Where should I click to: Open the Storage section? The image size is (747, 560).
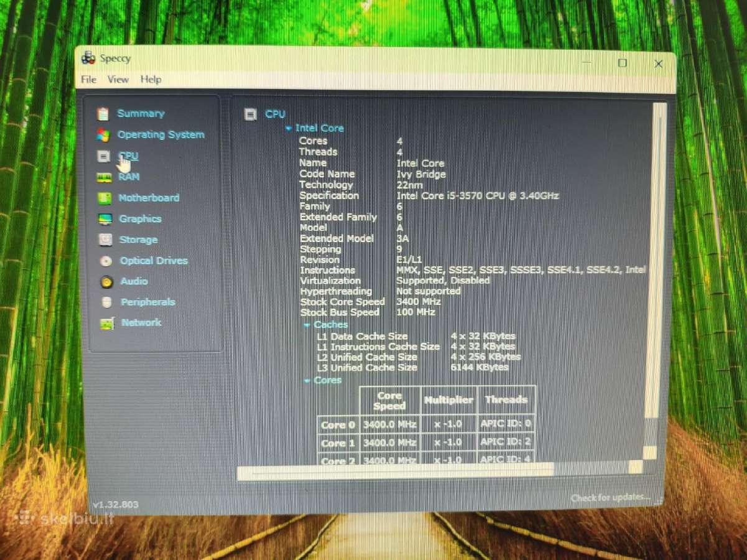[138, 240]
